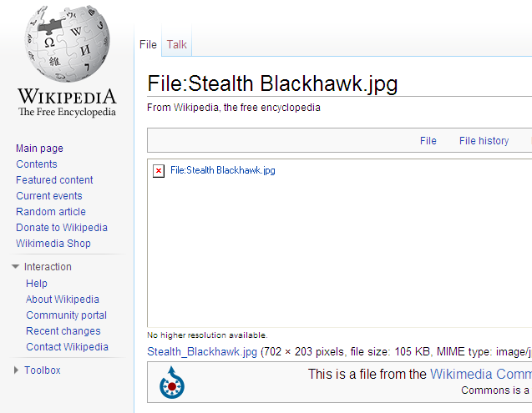Image resolution: width=532 pixels, height=413 pixels.
Task: Open Contents in sidebar
Action: point(37,164)
